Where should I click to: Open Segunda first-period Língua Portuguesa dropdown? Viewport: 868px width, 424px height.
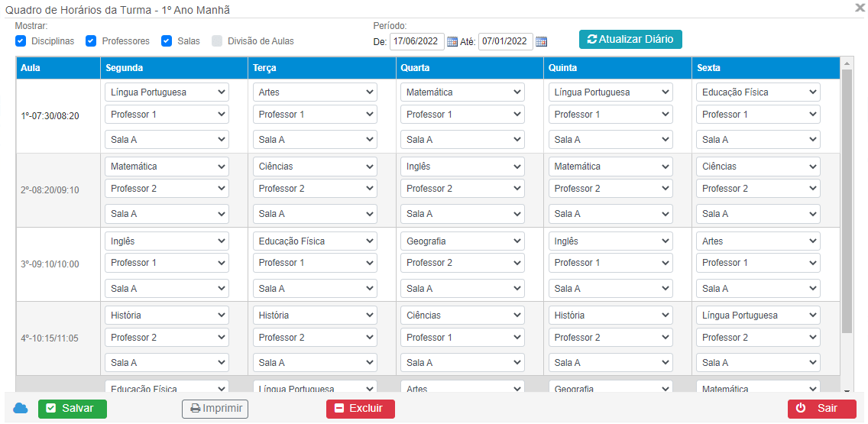(167, 92)
